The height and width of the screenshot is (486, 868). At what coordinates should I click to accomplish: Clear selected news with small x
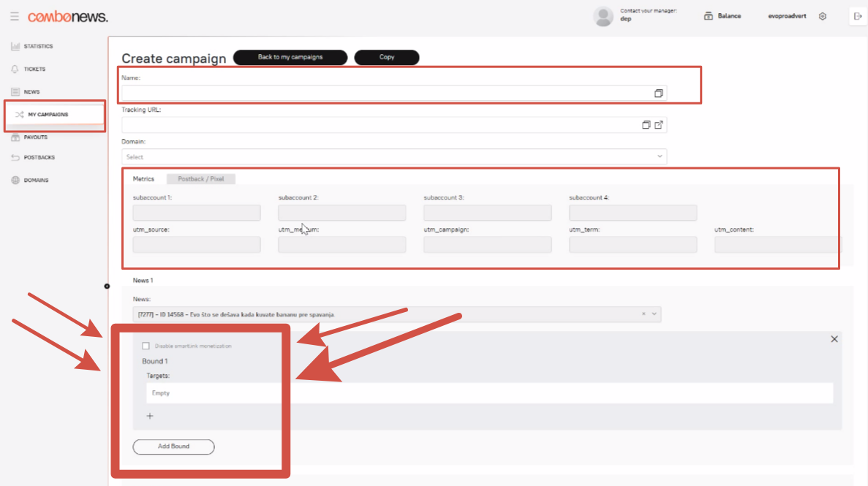pyautogui.click(x=644, y=314)
